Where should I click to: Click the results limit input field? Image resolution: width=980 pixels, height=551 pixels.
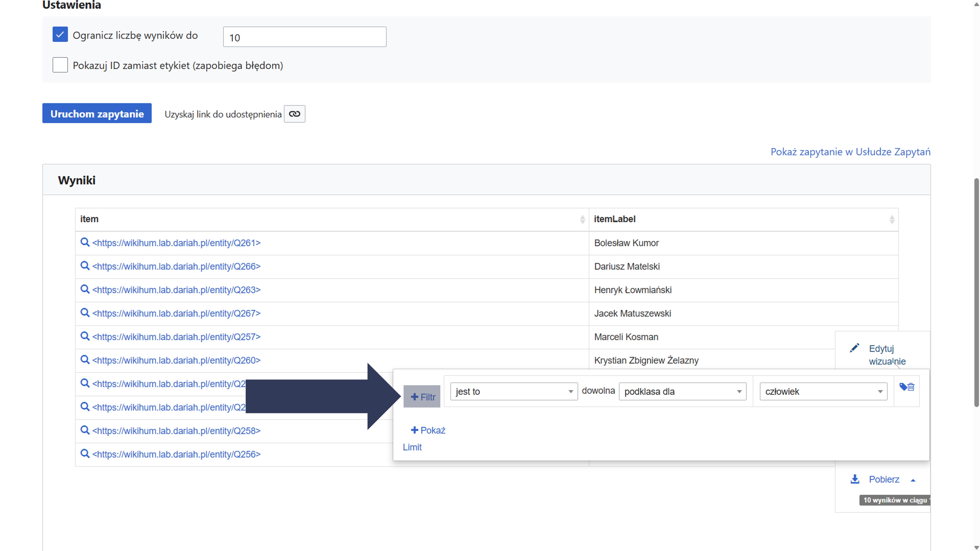tap(304, 37)
